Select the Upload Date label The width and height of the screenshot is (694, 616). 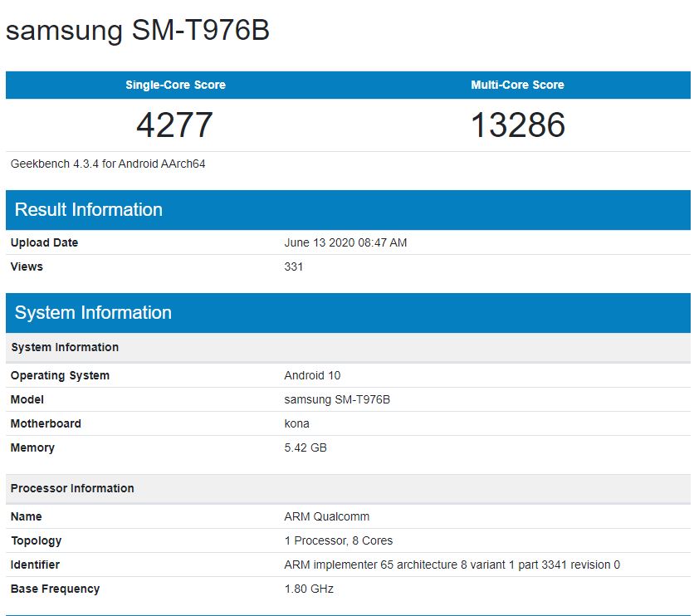click(44, 242)
